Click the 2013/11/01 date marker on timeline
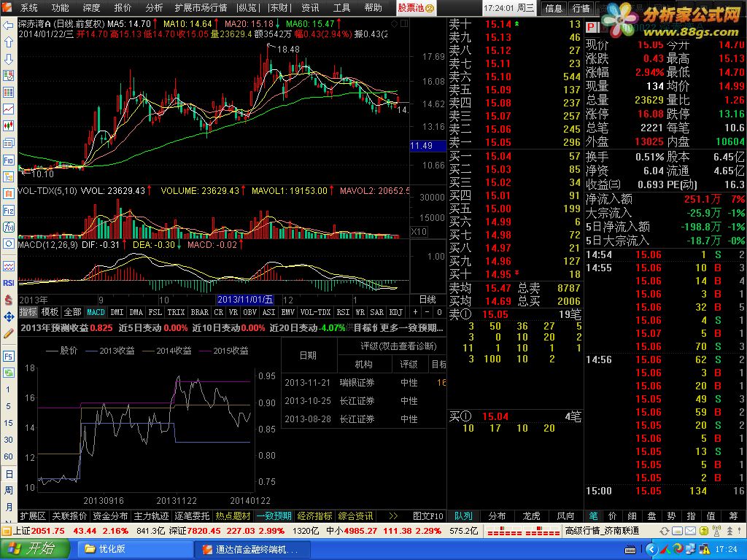The height and width of the screenshot is (560, 747). 245,300
